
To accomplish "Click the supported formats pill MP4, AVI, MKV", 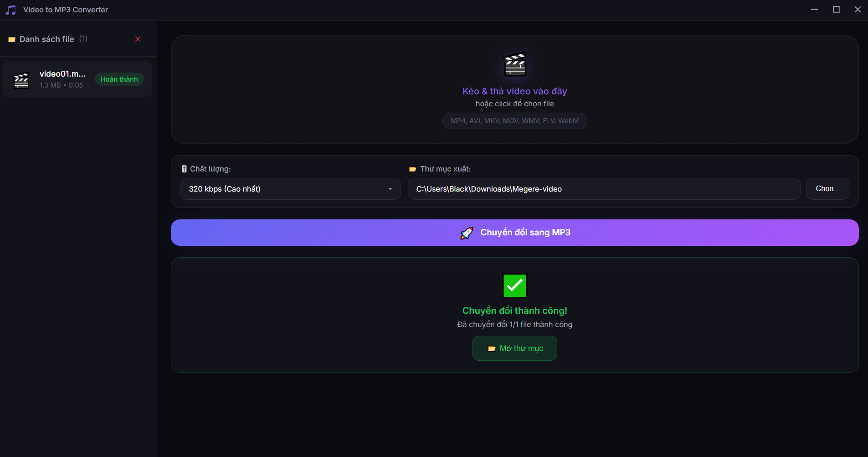I will pyautogui.click(x=514, y=121).
